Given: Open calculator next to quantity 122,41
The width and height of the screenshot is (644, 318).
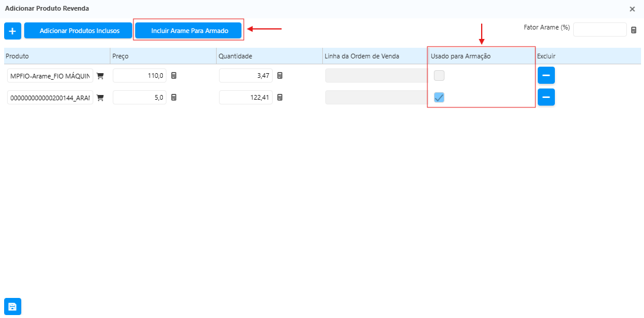Looking at the screenshot, I should tap(280, 97).
